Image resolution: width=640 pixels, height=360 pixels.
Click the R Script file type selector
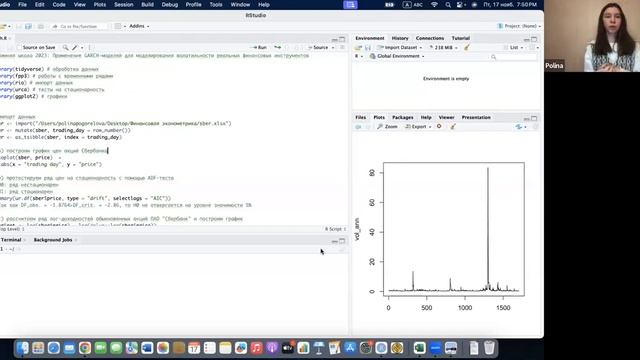click(335, 229)
